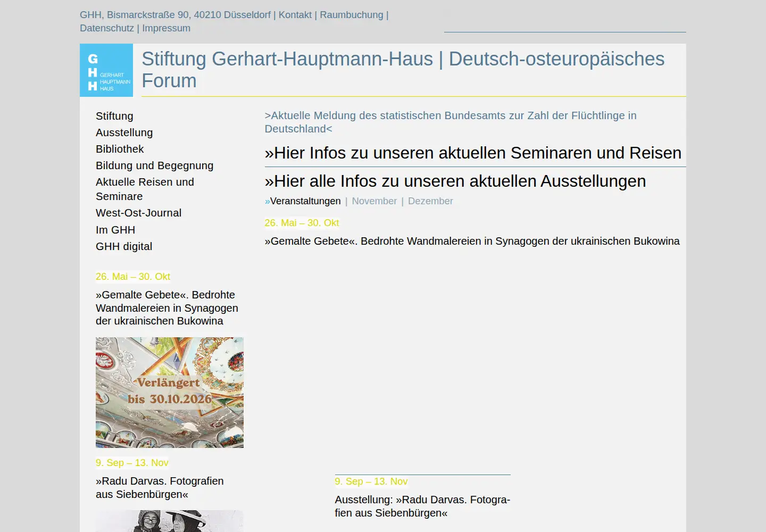Open the Verlängert bis 30.10.2026 exhibition image

(x=170, y=393)
